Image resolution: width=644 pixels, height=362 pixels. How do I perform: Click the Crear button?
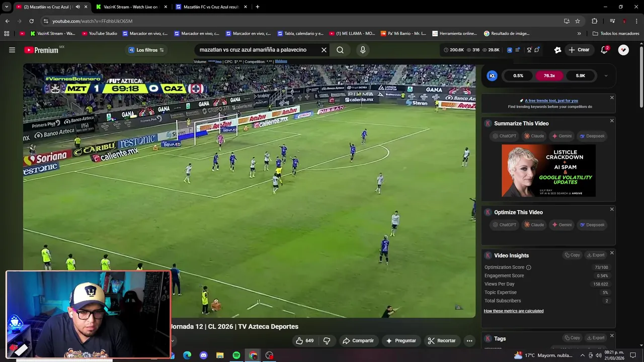point(579,50)
